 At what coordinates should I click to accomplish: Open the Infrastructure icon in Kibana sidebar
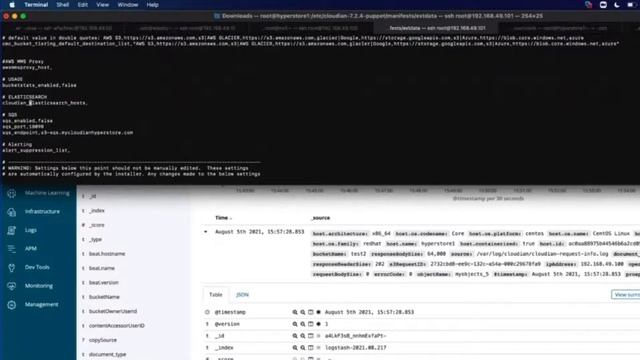tap(11, 212)
